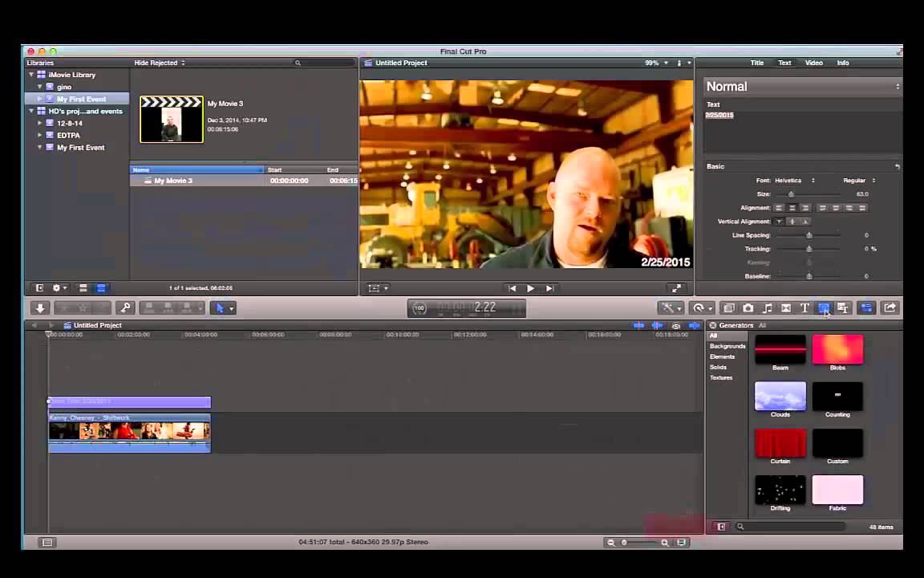Open the Regular font style dropdown
This screenshot has height=578, width=924.
[x=859, y=181]
